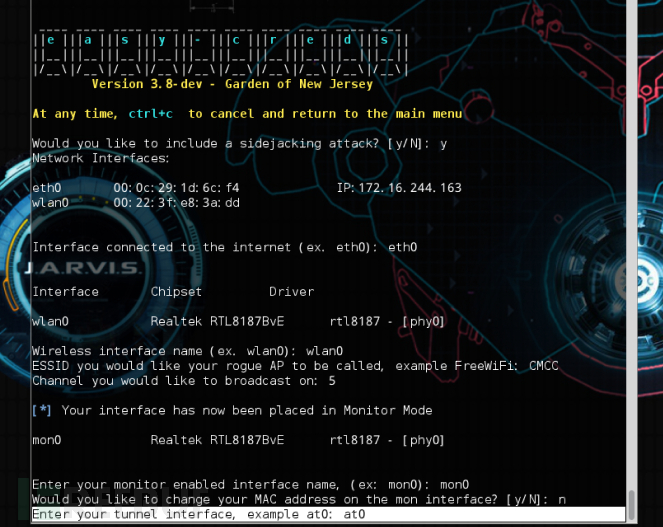
Task: Click the 'Driver' column header
Action: click(292, 292)
